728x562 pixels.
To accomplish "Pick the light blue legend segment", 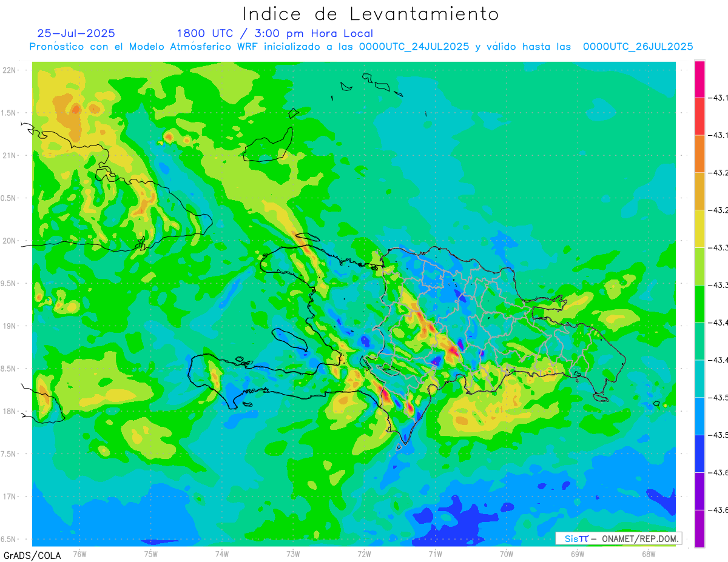I will (699, 416).
